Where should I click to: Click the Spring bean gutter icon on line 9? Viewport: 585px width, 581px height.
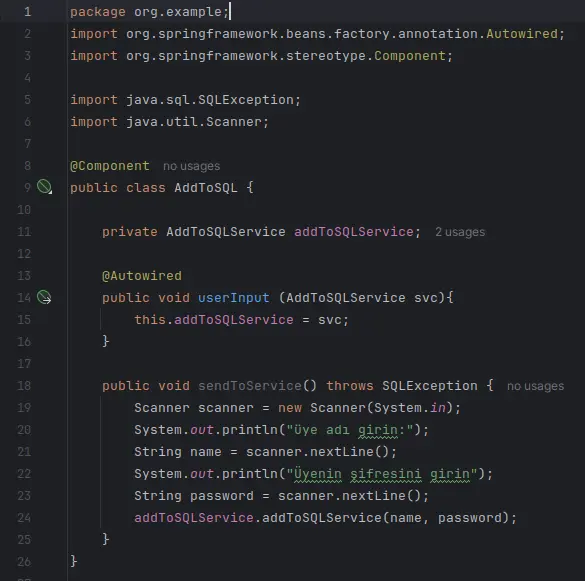tap(44, 187)
